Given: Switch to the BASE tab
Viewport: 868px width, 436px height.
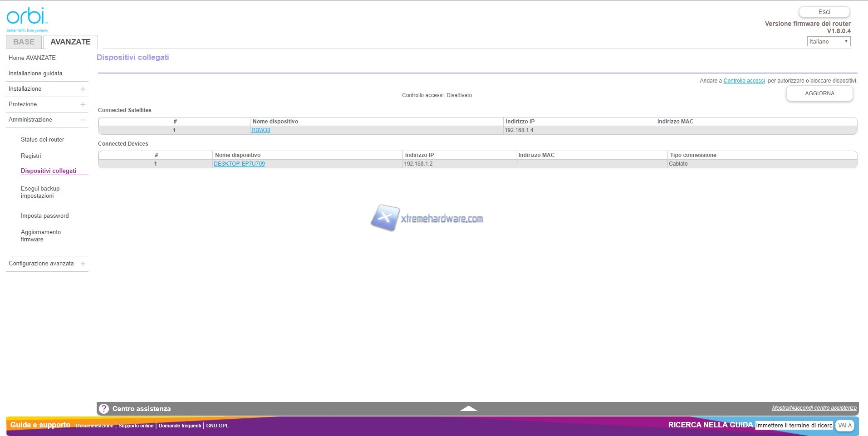Looking at the screenshot, I should (24, 42).
